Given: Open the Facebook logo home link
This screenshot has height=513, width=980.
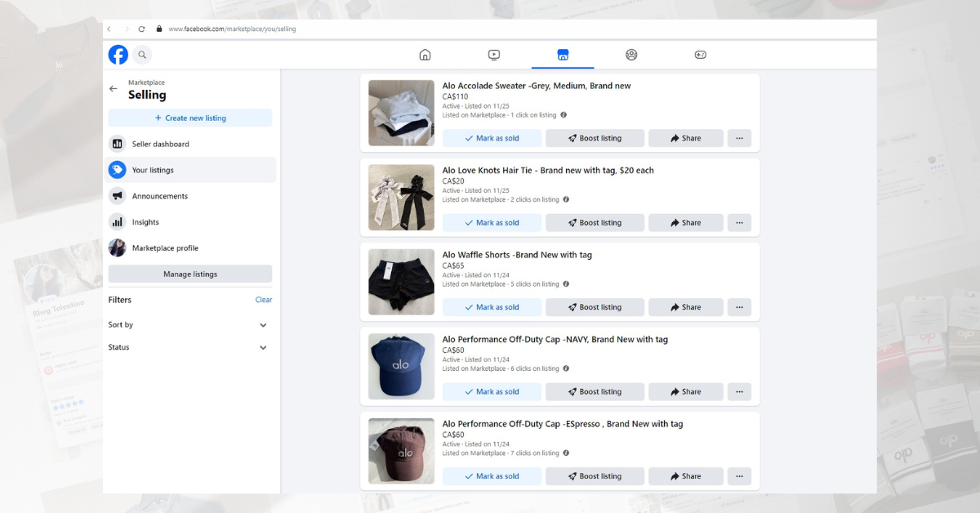Looking at the screenshot, I should point(118,55).
